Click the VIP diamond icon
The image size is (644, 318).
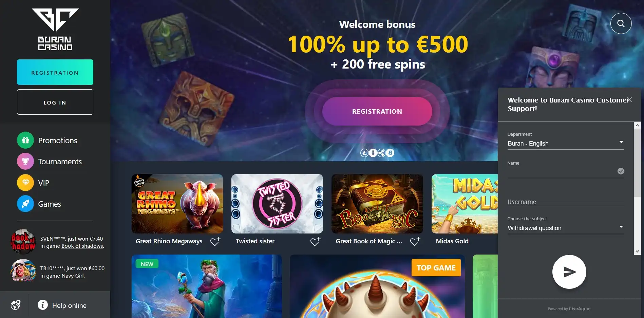pos(25,183)
